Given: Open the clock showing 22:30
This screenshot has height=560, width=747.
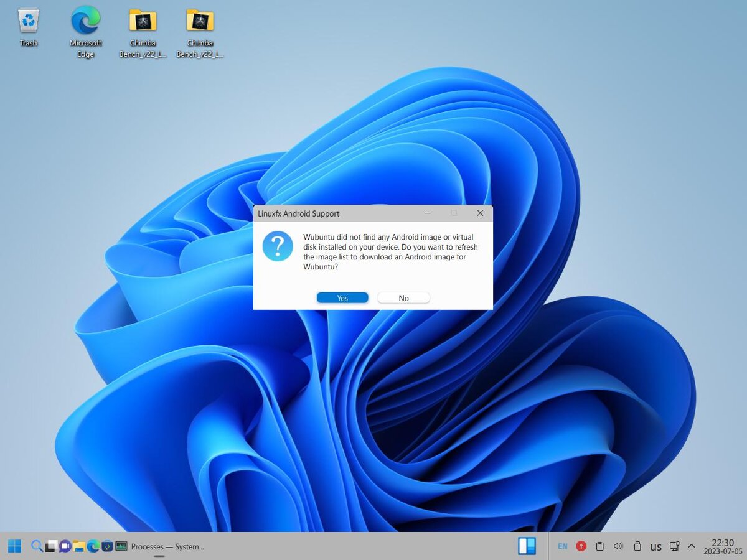Looking at the screenshot, I should point(723,546).
